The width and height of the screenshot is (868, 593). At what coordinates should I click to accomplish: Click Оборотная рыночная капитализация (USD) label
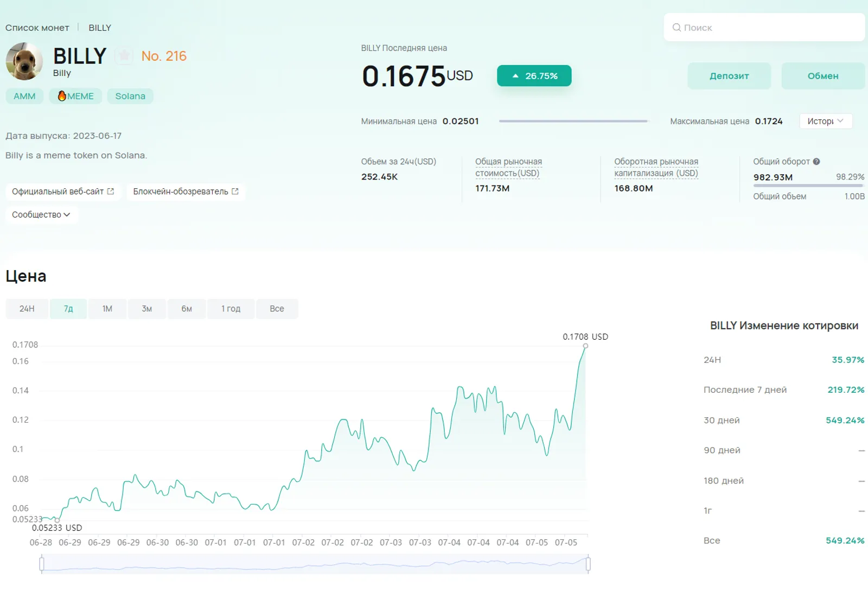coord(656,167)
